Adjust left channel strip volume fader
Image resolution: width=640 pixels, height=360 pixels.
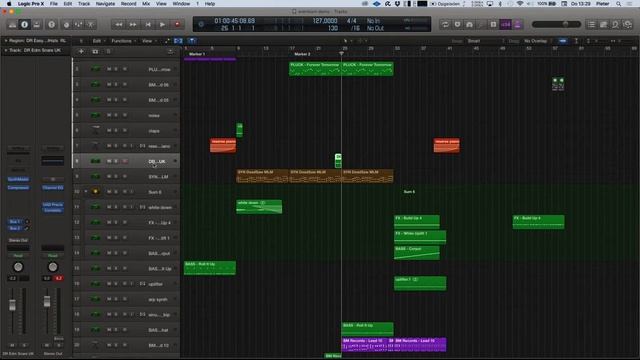[x=12, y=305]
